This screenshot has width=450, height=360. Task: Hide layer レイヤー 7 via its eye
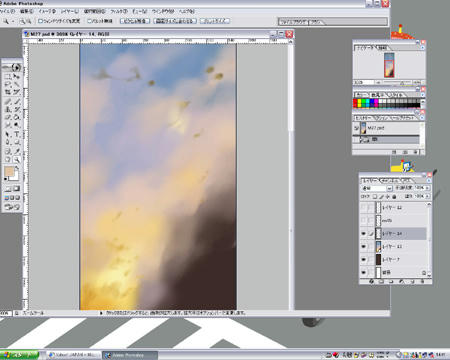coord(363,259)
